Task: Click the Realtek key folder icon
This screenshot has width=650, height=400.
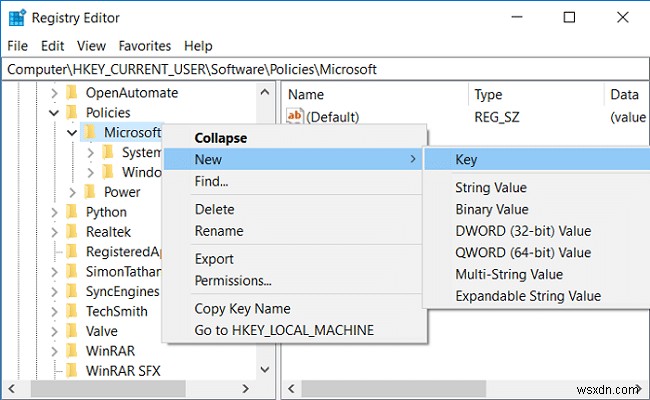Action: click(71, 232)
